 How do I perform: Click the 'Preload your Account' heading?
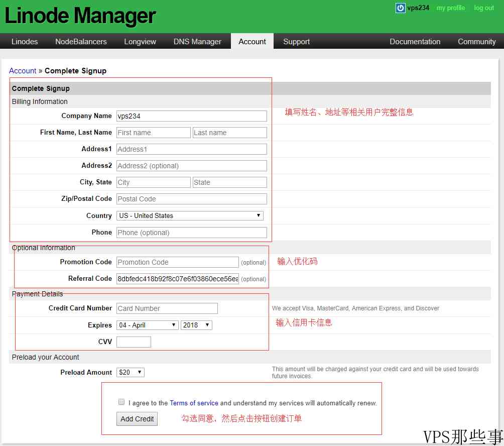pyautogui.click(x=45, y=357)
